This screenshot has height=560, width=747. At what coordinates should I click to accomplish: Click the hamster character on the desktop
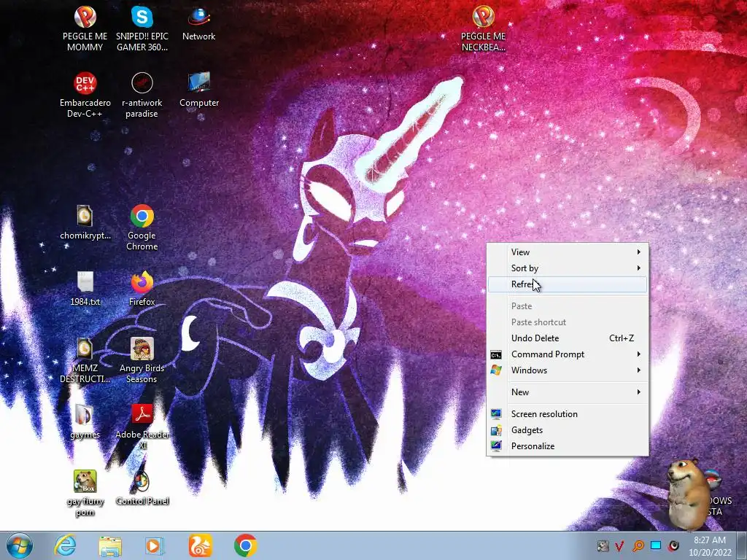coord(687,494)
